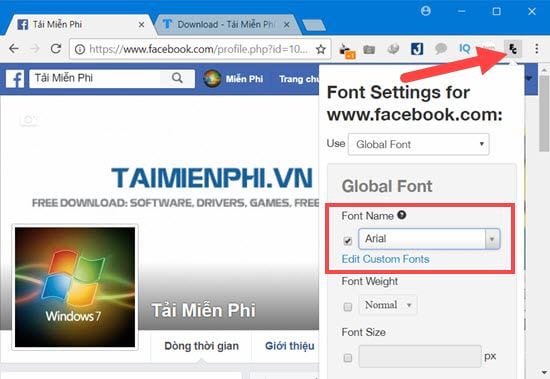Click the scrollbar down arrow
This screenshot has width=550, height=379.
[544, 372]
